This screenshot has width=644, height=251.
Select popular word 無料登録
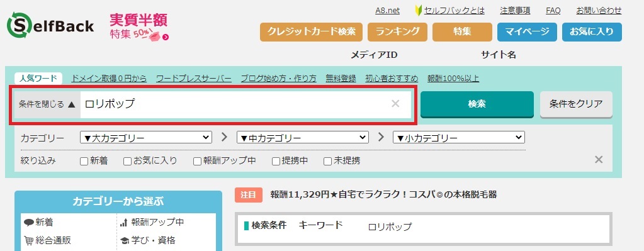point(341,79)
